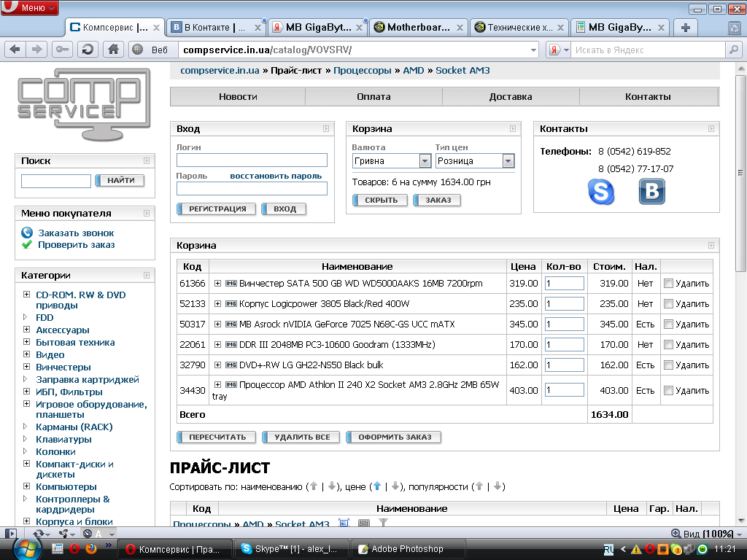
Task: Click the РЕГИСТРАЦИЯ button
Action: pos(216,209)
